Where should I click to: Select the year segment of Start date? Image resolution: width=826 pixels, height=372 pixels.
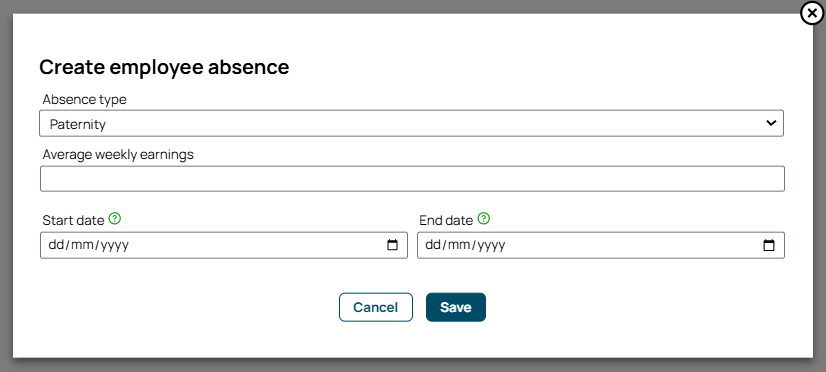114,245
